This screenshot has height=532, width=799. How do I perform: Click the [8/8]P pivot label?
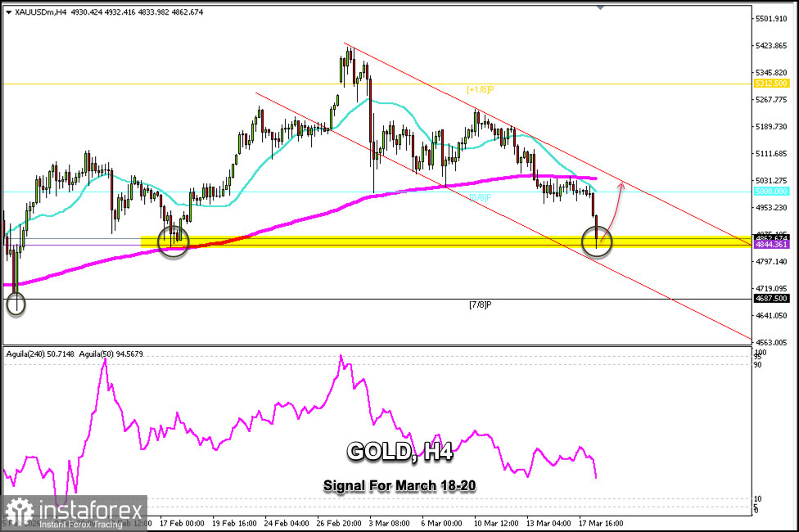coord(480,196)
